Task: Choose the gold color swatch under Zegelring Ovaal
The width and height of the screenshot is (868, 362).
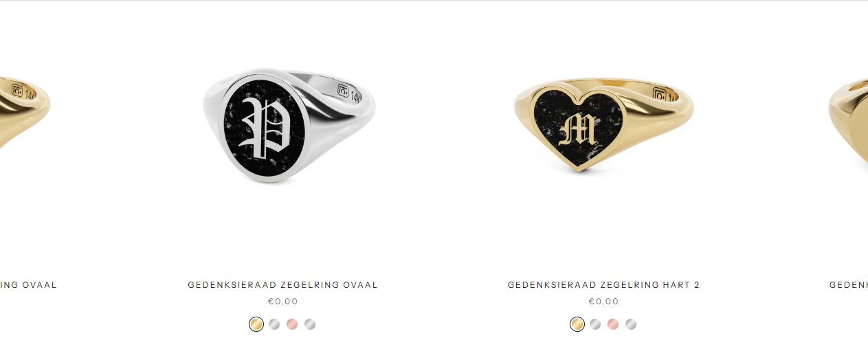Action: (256, 324)
